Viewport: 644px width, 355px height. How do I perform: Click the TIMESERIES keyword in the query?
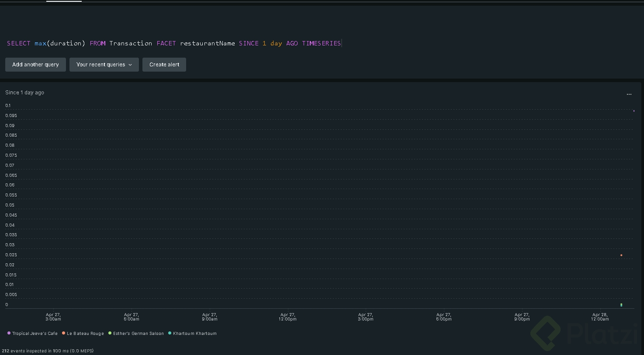click(321, 43)
